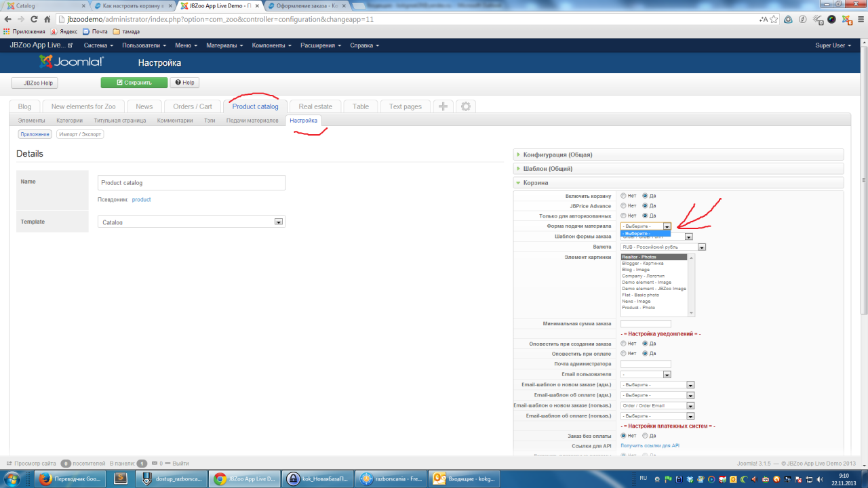
Task: Click the green 'Сохранить' button
Action: click(x=134, y=83)
